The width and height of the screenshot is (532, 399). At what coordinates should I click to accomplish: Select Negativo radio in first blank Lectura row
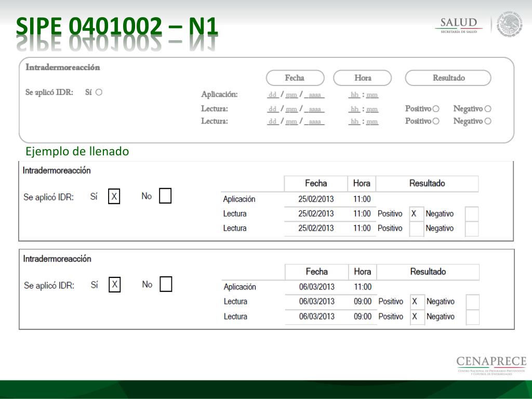[488, 109]
